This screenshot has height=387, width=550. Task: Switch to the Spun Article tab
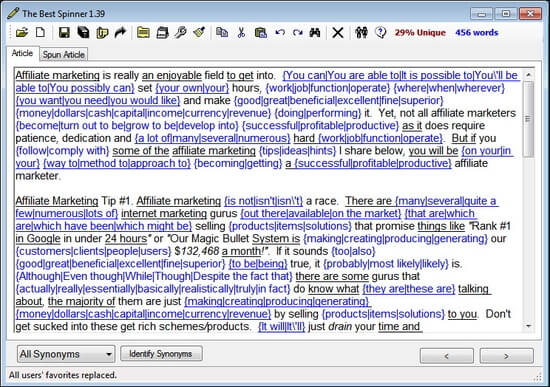tap(63, 54)
